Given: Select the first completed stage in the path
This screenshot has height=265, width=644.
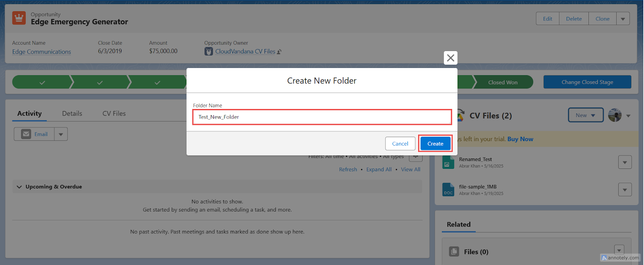Looking at the screenshot, I should tap(42, 82).
